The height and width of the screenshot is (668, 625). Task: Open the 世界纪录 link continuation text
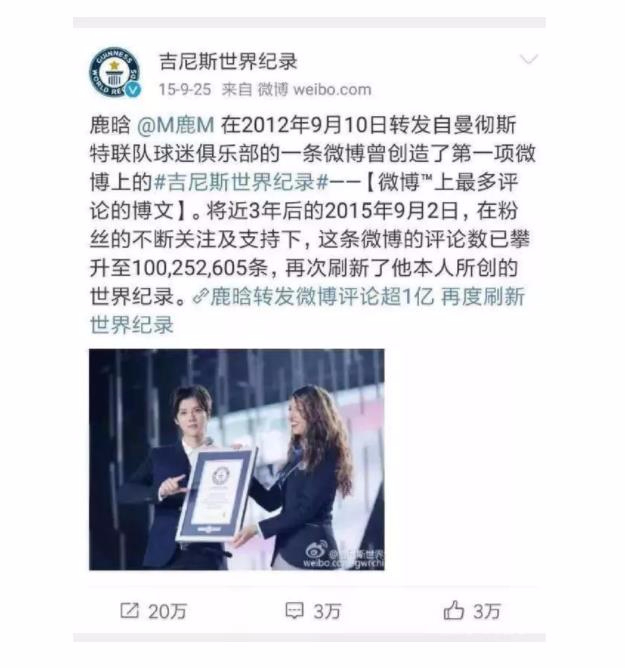coord(132,325)
